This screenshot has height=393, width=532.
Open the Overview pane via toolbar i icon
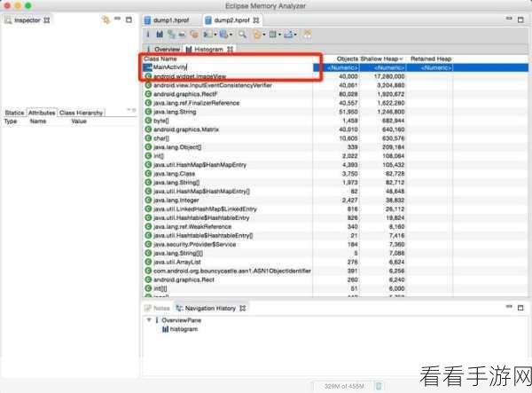pos(148,35)
